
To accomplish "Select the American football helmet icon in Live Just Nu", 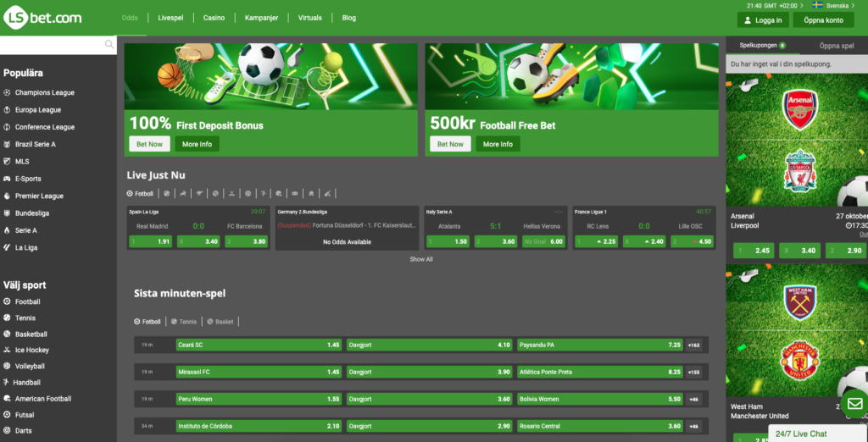I will coord(278,194).
